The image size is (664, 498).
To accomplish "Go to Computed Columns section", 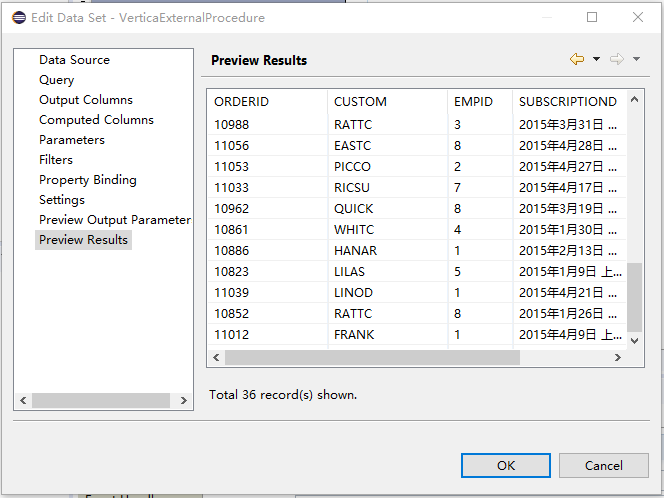I will pos(96,120).
